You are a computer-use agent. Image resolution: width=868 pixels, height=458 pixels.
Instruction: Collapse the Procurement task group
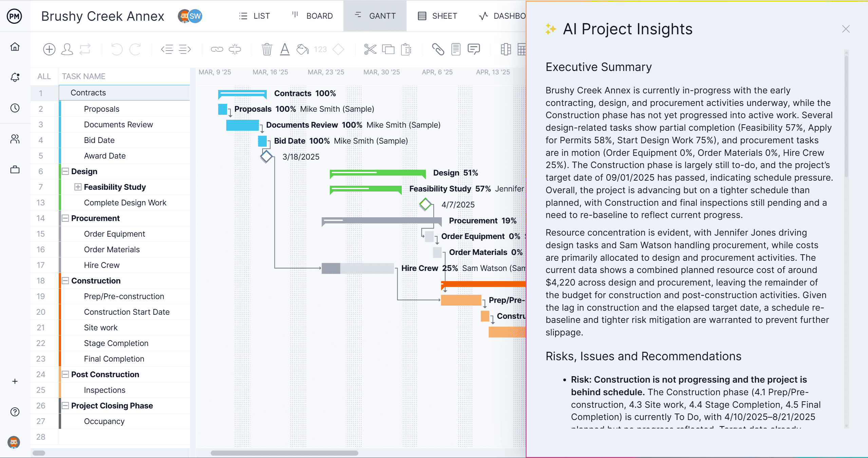pos(65,218)
